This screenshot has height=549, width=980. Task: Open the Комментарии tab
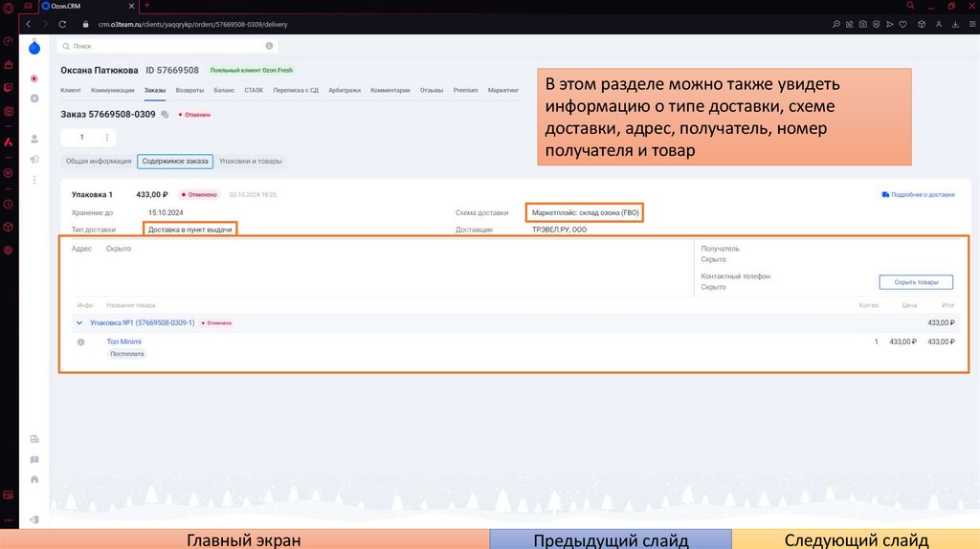pos(390,90)
